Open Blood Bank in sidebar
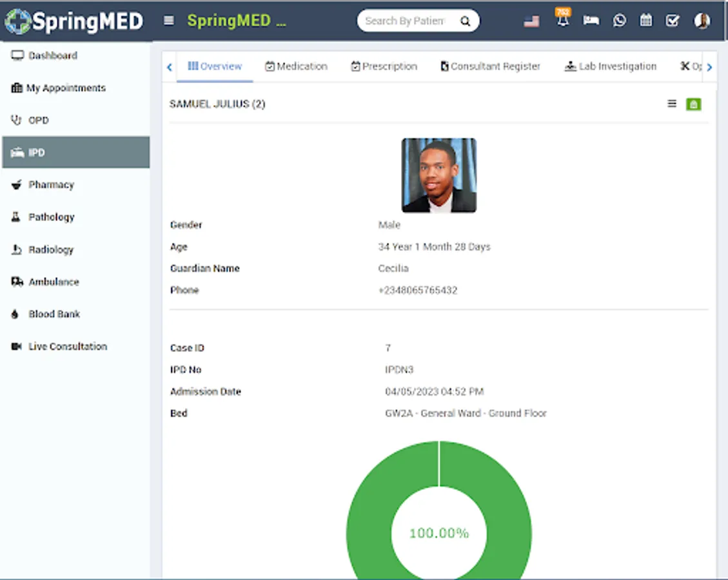 click(76, 314)
